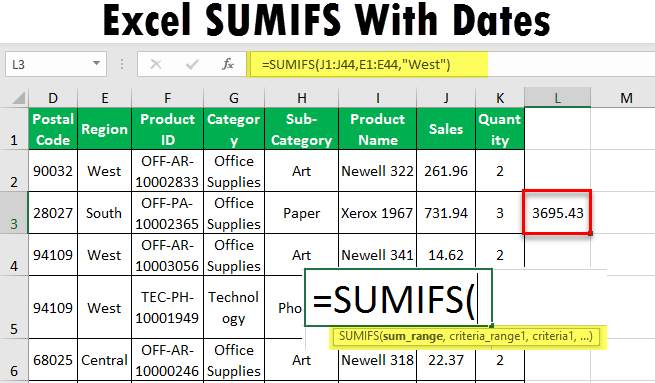
Task: Click the Region header cell
Action: (x=104, y=129)
